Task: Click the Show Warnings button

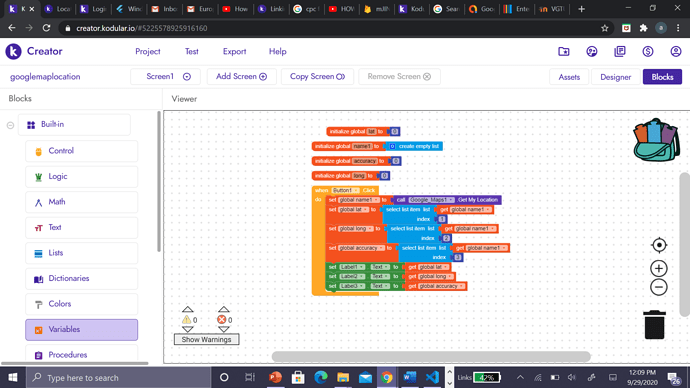Action: pos(206,340)
